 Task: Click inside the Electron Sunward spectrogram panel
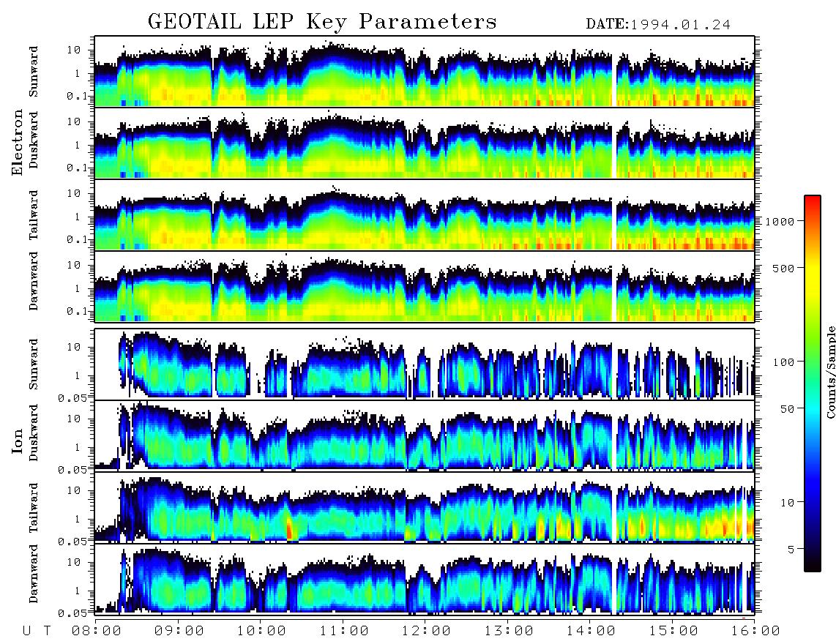click(x=425, y=72)
